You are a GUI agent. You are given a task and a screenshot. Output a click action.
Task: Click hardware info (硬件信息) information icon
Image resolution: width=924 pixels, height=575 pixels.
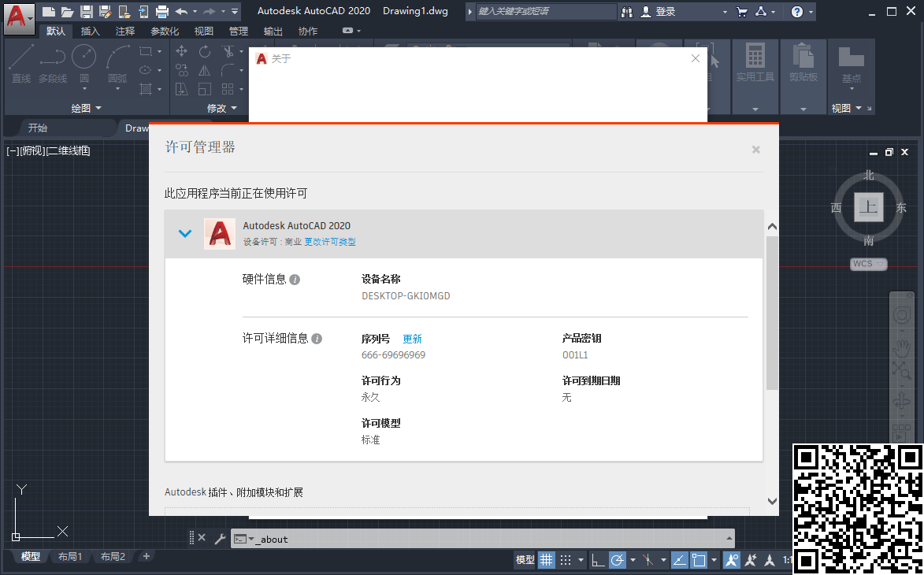coord(295,280)
